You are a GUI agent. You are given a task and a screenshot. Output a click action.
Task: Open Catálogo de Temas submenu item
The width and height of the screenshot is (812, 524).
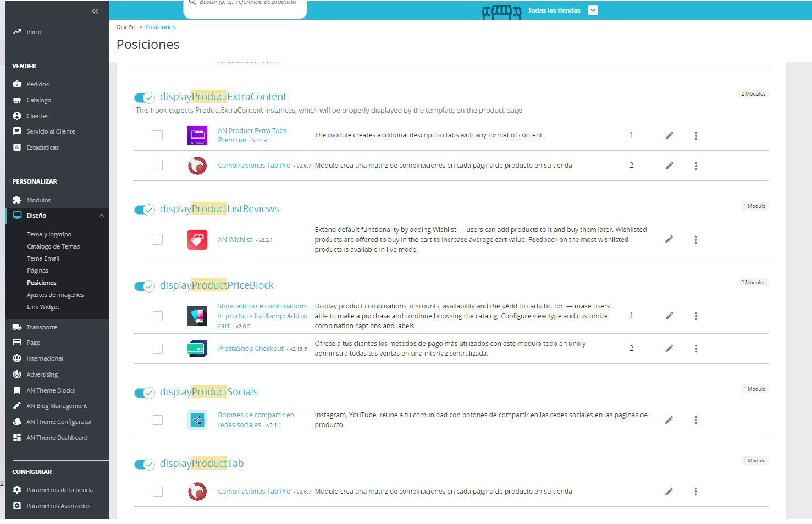[53, 246]
